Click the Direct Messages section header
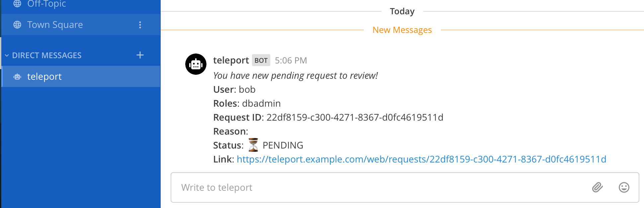 click(x=47, y=55)
